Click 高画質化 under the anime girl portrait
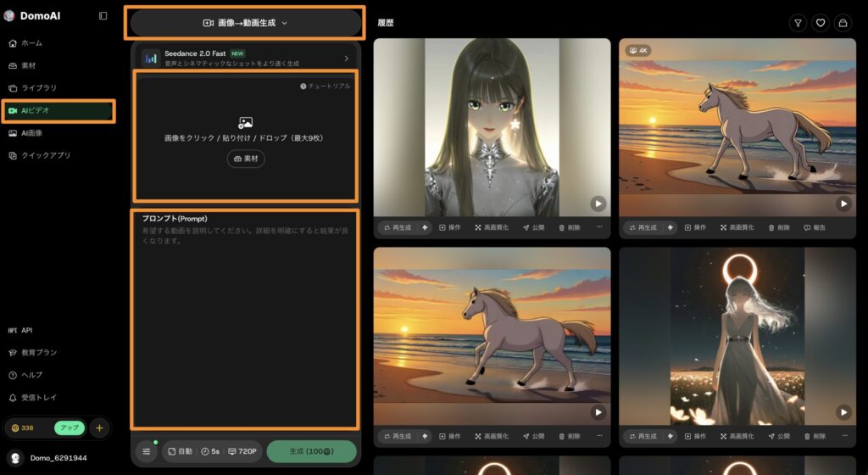The height and width of the screenshot is (475, 868). (x=492, y=227)
